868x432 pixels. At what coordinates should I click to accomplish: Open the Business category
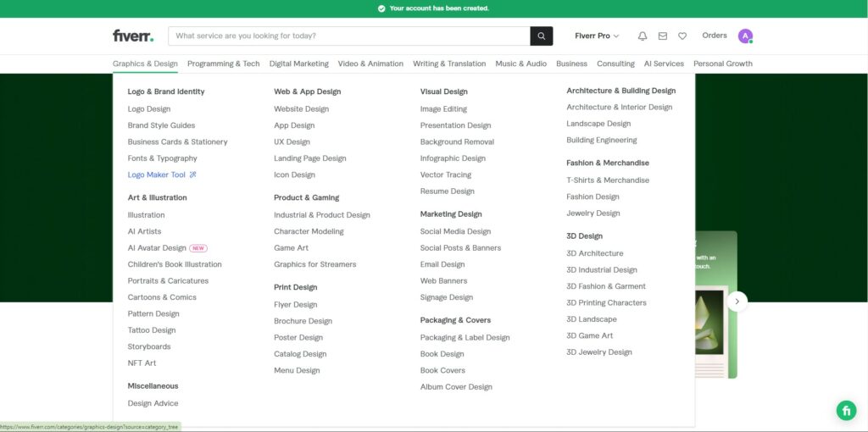tap(572, 64)
